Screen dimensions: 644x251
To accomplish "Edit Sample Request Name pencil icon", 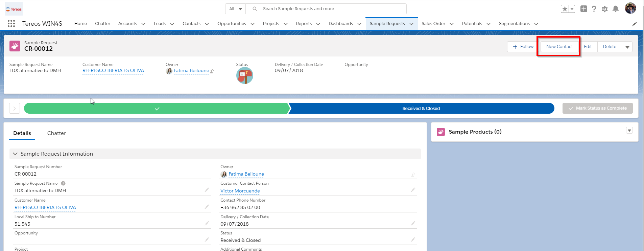I will tap(207, 190).
